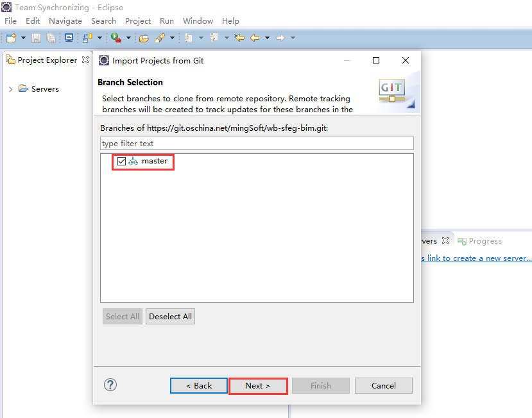The width and height of the screenshot is (532, 418).
Task: Open the Help menu
Action: point(231,21)
